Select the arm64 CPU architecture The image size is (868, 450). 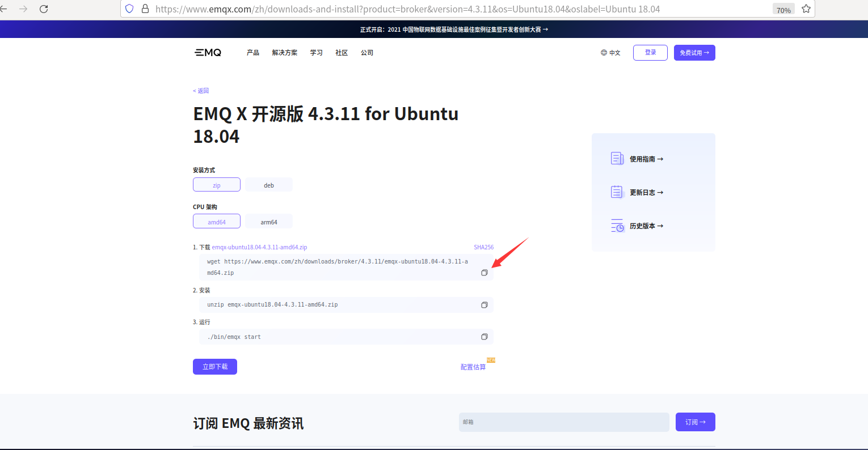(269, 222)
